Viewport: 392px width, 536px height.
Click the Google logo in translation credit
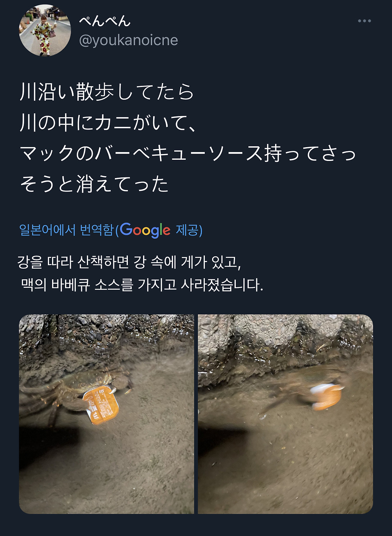pos(145,230)
